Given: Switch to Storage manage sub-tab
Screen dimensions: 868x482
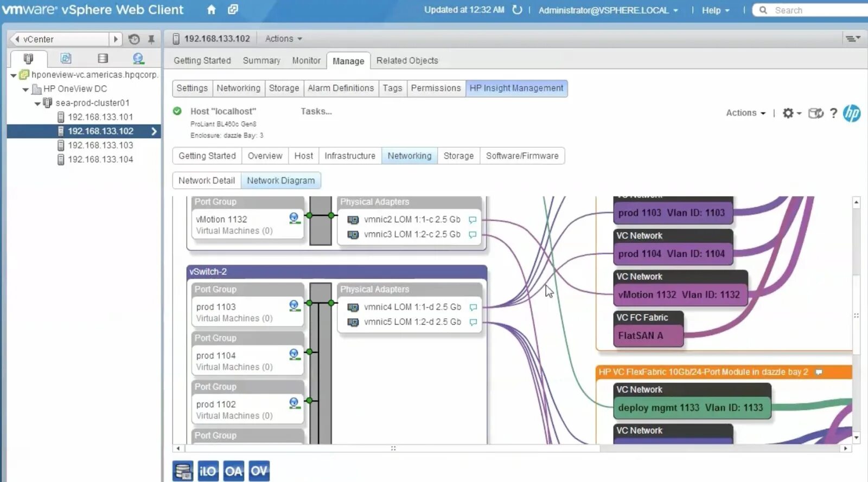Looking at the screenshot, I should coord(284,88).
